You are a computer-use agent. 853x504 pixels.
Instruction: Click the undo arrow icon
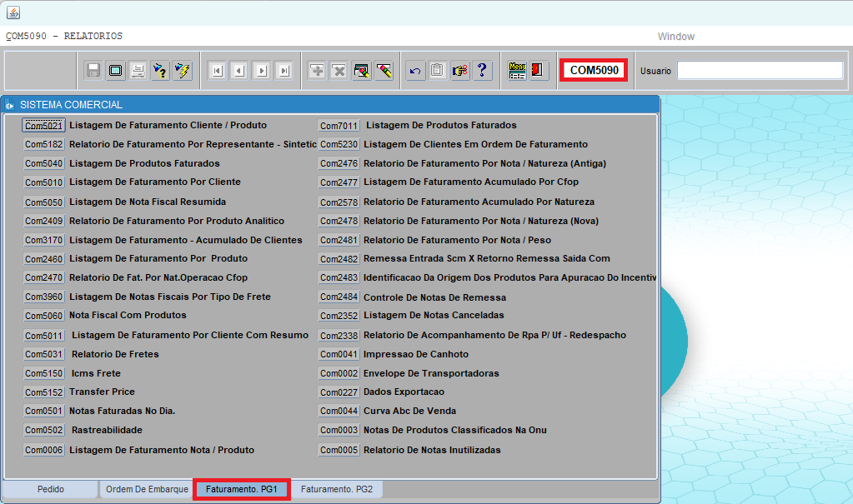(x=415, y=71)
